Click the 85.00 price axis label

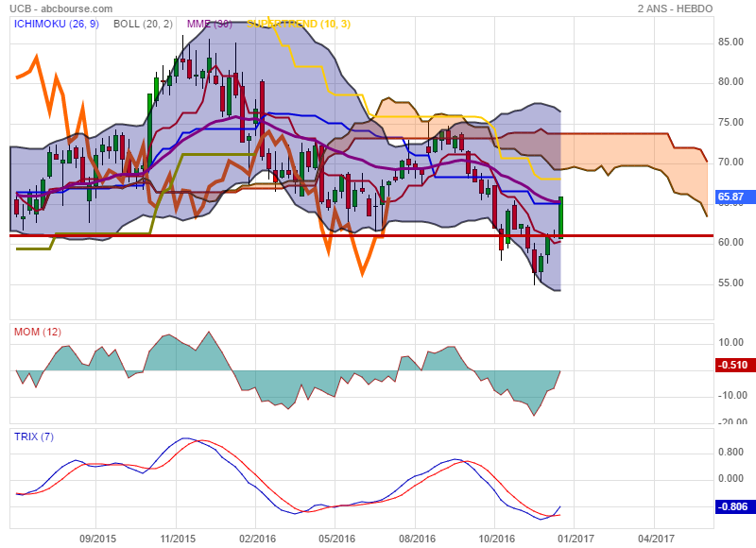click(x=730, y=42)
